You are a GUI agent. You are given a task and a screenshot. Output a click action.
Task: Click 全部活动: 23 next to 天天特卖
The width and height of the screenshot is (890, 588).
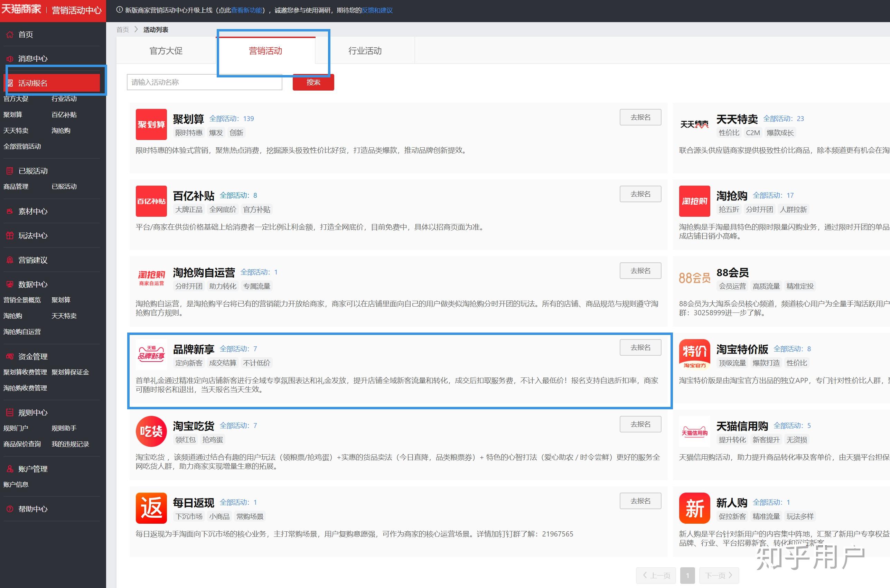(x=783, y=119)
